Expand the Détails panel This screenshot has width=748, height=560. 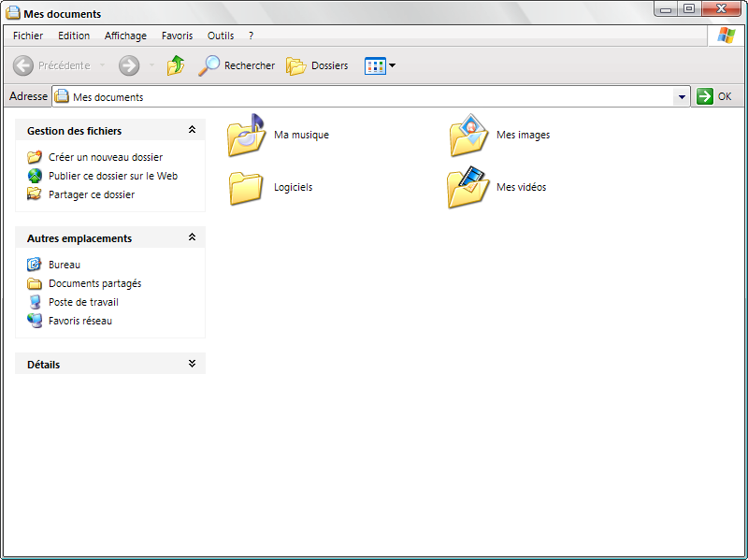[x=192, y=364]
